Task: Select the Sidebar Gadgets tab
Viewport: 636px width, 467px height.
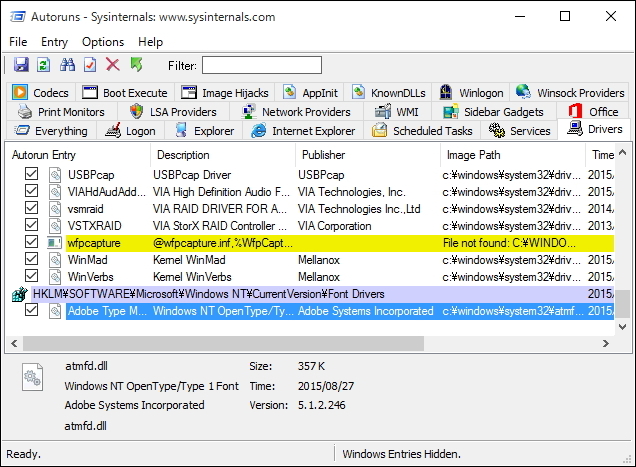Action: pyautogui.click(x=494, y=112)
